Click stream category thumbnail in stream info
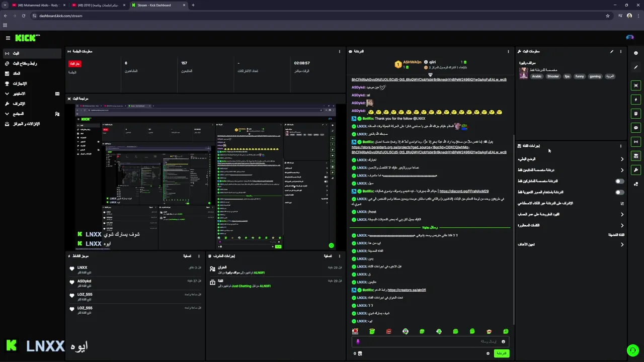The width and height of the screenshot is (644, 362). (524, 73)
